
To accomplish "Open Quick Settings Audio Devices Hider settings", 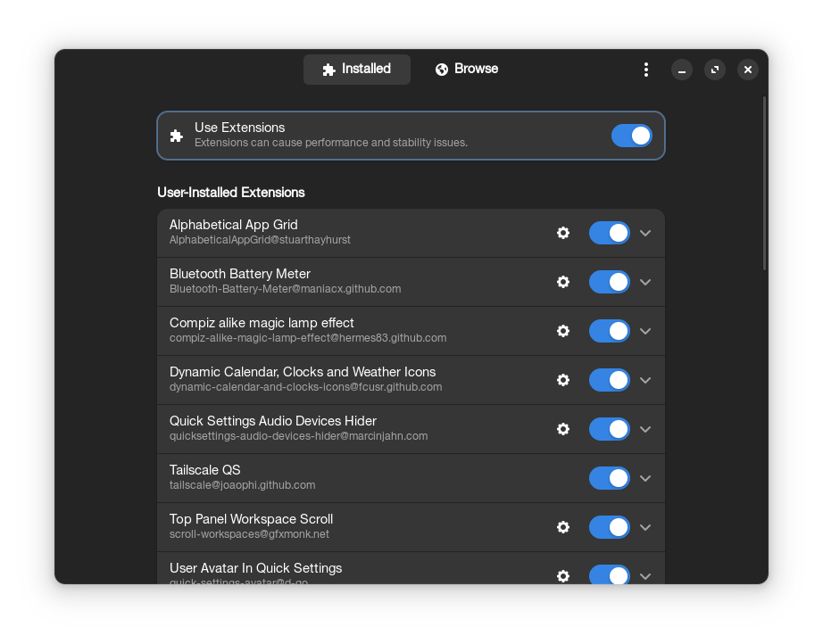I will (x=563, y=429).
